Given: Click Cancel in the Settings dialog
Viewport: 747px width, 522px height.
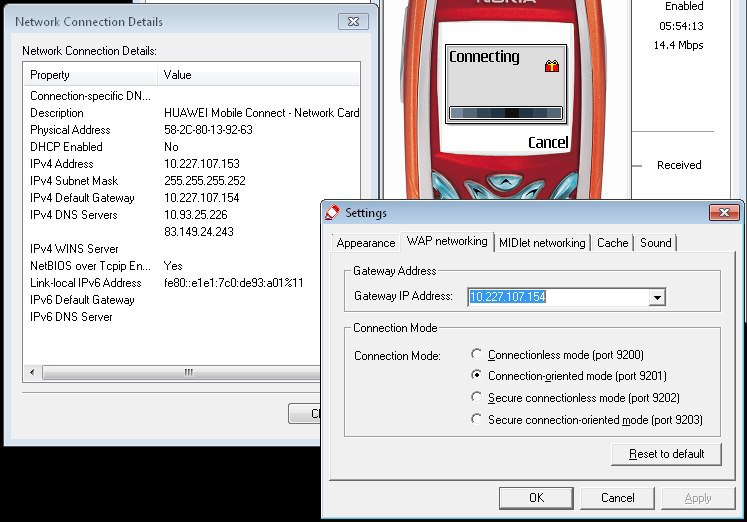Looking at the screenshot, I should [617, 498].
